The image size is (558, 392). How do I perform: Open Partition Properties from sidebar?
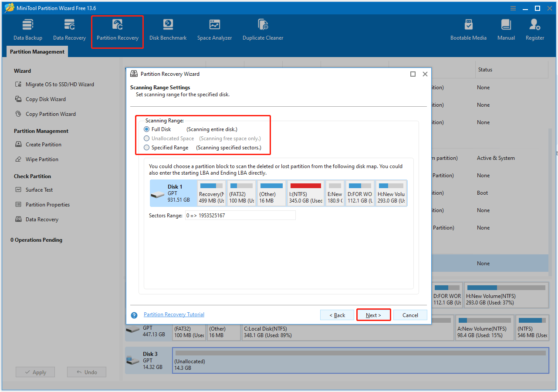click(x=43, y=205)
